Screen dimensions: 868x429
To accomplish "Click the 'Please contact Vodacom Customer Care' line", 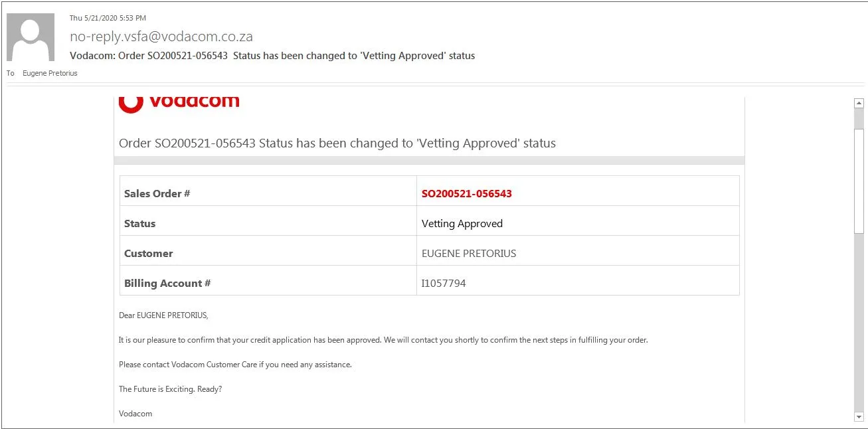I will (x=235, y=365).
